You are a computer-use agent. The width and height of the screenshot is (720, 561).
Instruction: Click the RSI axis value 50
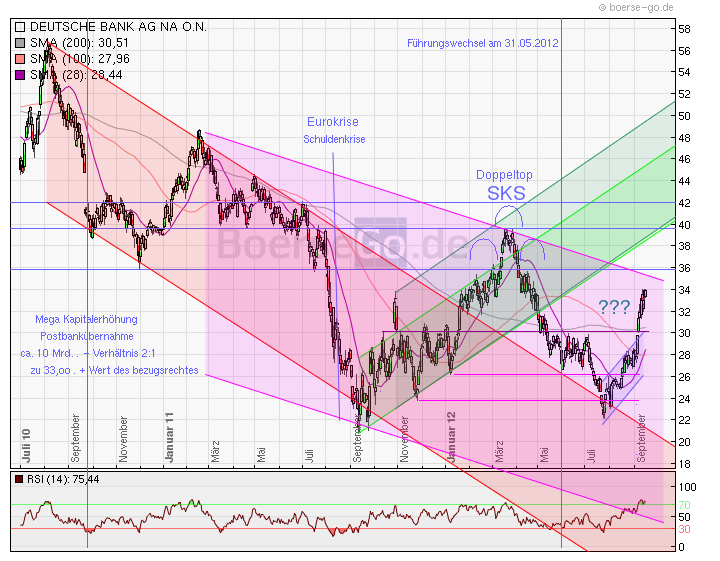[x=684, y=517]
